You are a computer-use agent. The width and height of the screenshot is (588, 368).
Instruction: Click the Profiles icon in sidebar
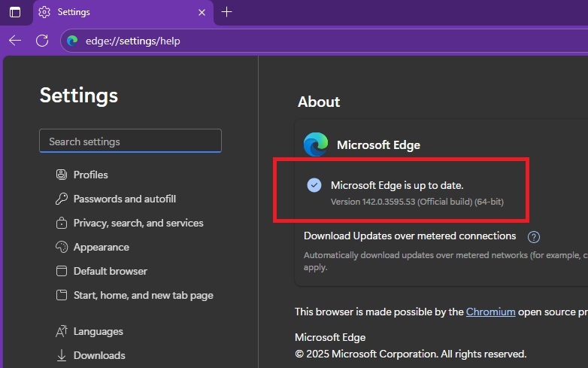pyautogui.click(x=62, y=175)
